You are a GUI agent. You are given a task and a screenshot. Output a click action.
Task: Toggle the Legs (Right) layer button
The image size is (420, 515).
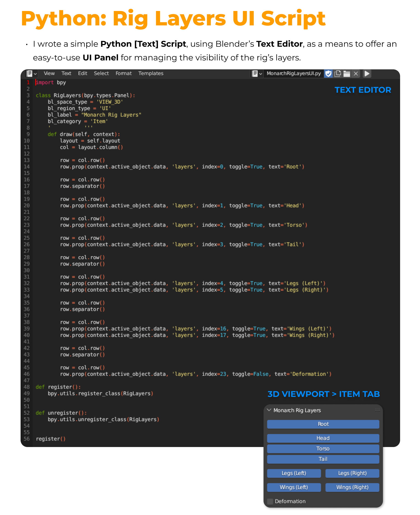pyautogui.click(x=352, y=473)
